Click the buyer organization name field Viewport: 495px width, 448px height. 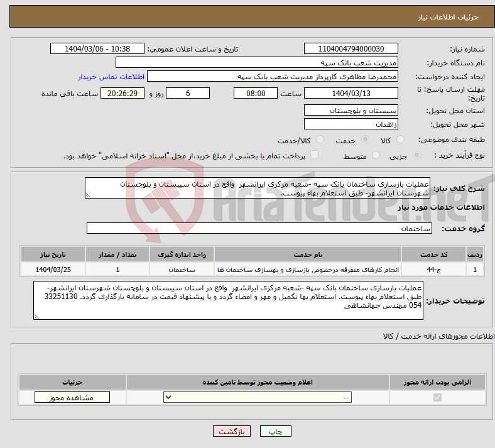257,62
